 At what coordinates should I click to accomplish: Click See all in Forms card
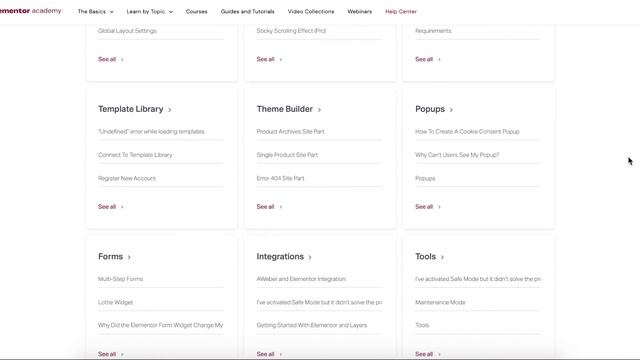click(x=111, y=354)
